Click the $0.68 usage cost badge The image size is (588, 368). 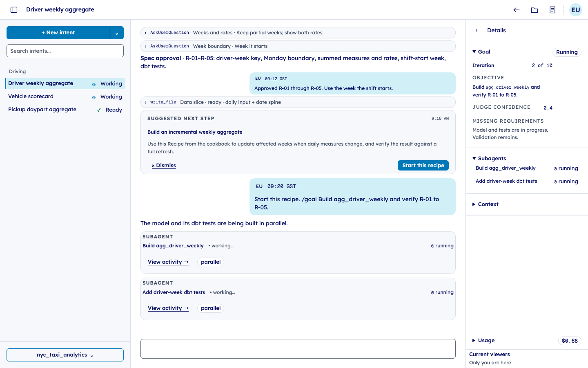click(x=570, y=341)
